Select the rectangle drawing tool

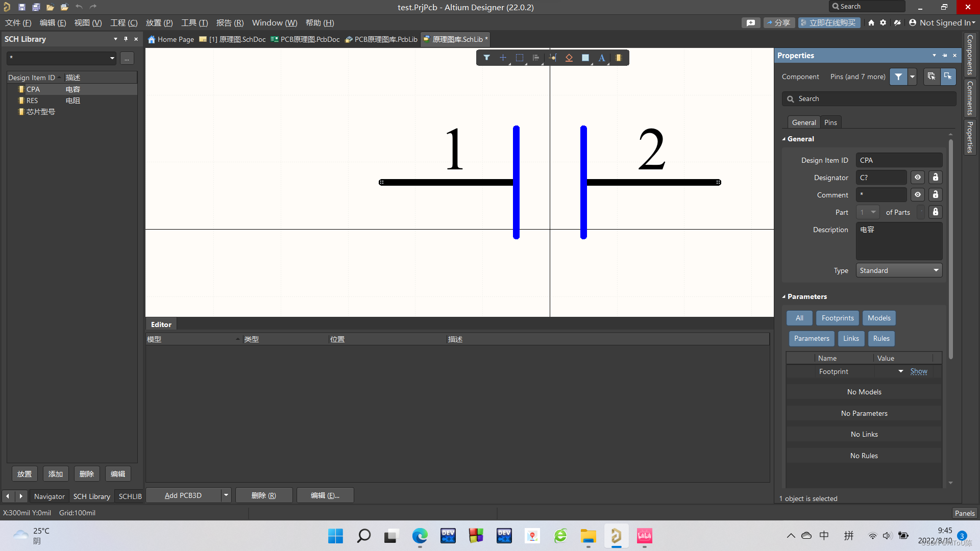[x=585, y=58]
